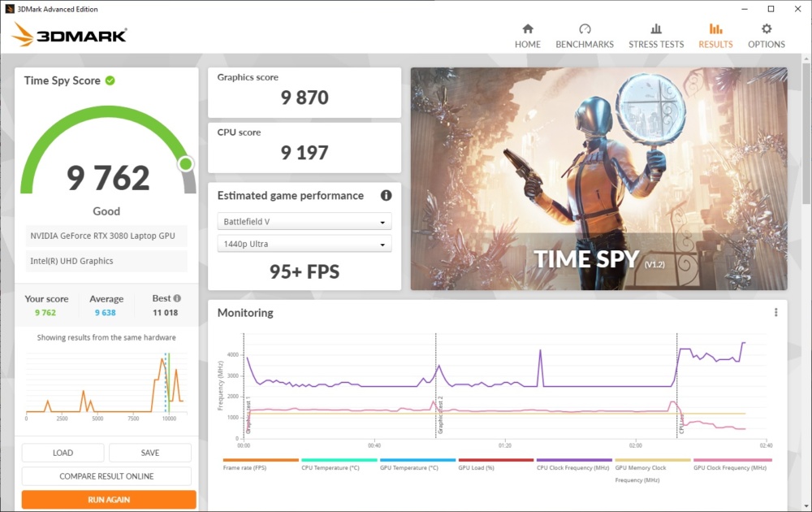Click the orange RUN AGAIN button
Screen dimensions: 812x512
[x=109, y=500]
